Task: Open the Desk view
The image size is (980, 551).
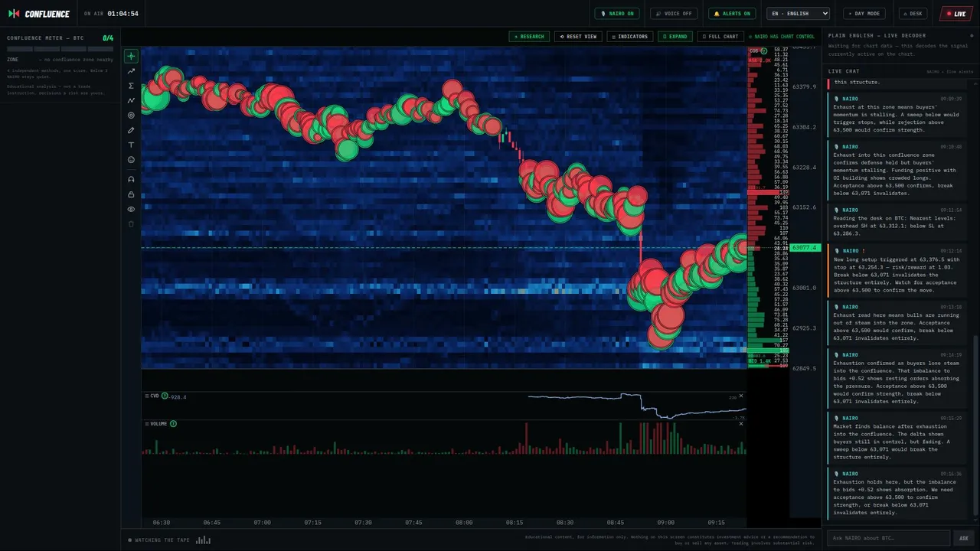Action: point(913,14)
